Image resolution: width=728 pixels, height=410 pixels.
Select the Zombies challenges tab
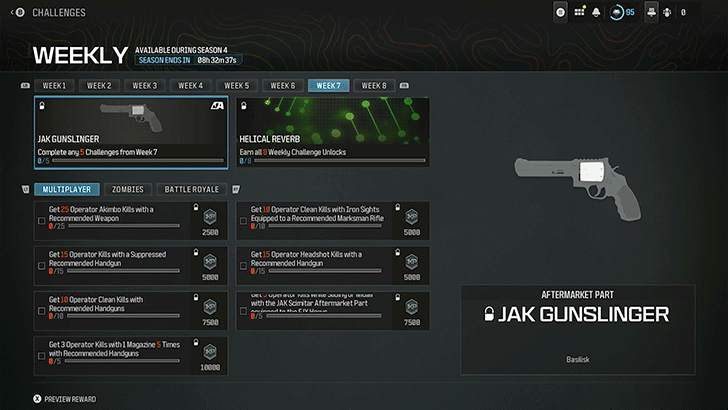(x=128, y=189)
